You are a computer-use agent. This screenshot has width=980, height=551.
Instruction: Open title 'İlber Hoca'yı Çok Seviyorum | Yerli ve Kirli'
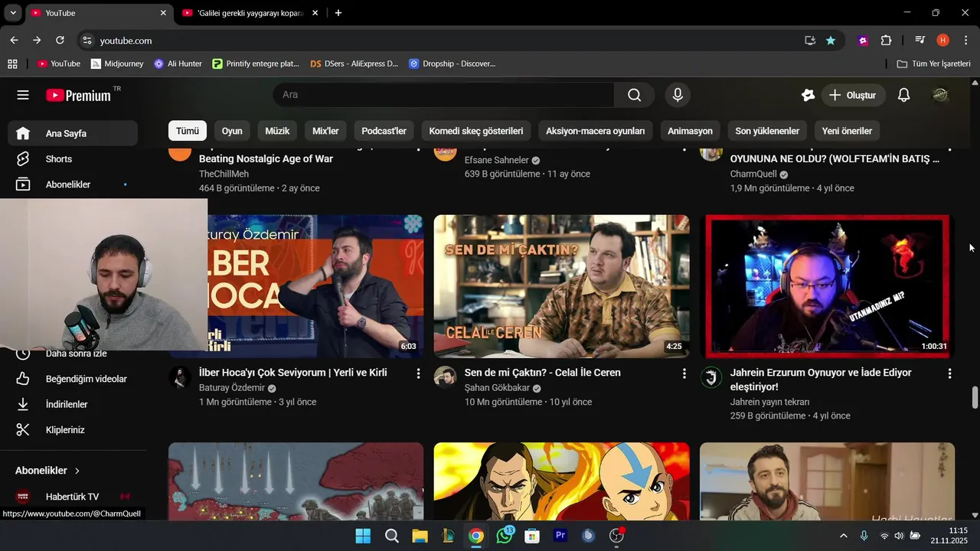point(293,373)
